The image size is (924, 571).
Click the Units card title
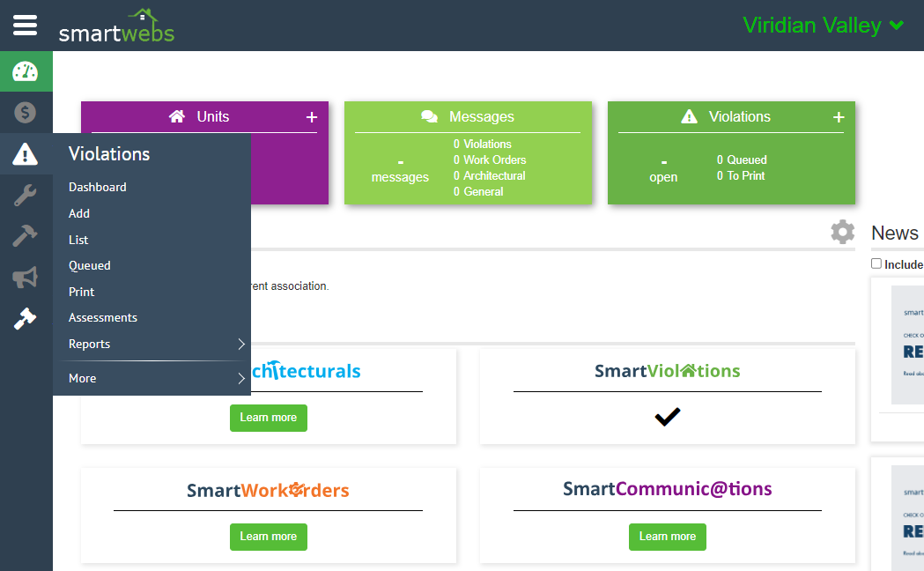tap(213, 116)
